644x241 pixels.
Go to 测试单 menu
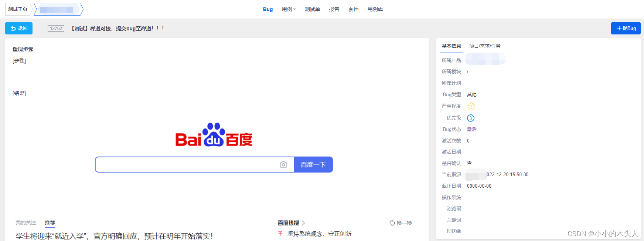tap(312, 9)
